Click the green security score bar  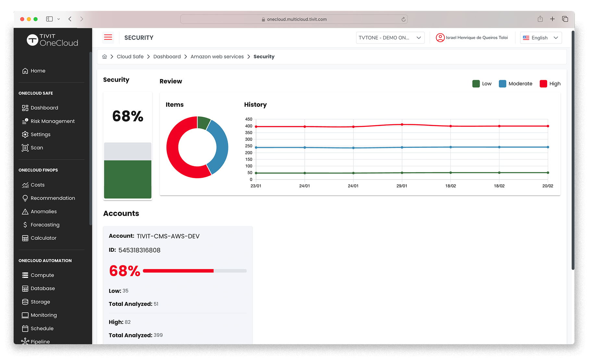click(x=128, y=179)
